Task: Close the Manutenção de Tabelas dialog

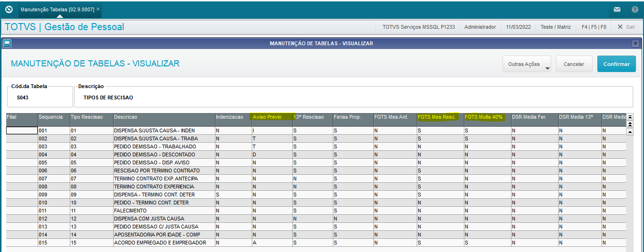Action: click(635, 43)
